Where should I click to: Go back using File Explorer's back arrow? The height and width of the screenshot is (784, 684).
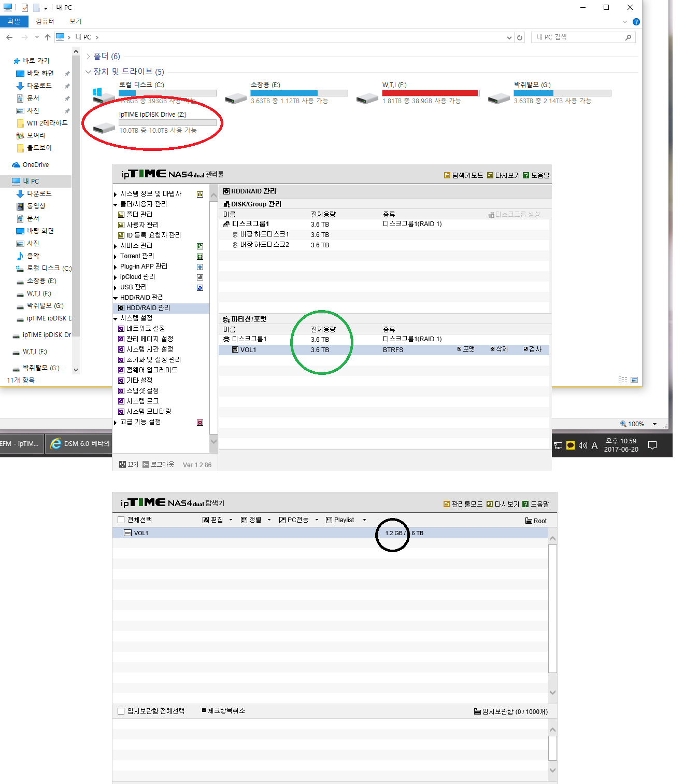coord(9,37)
